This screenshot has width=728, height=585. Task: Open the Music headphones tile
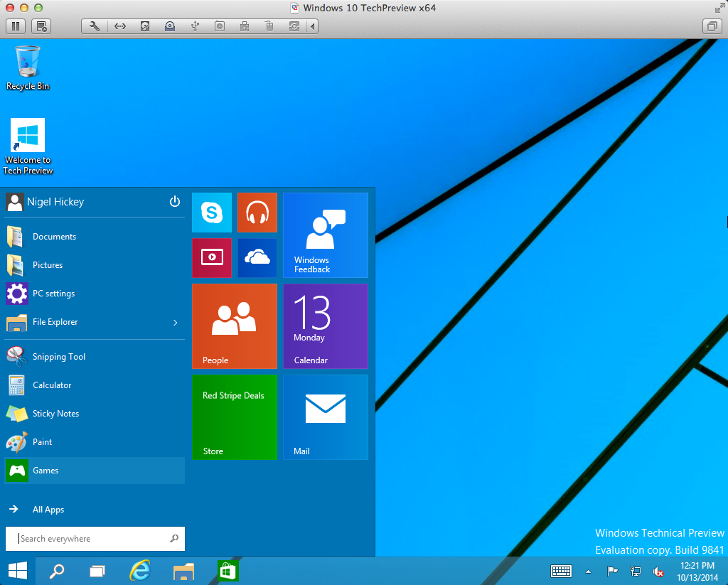(x=257, y=213)
